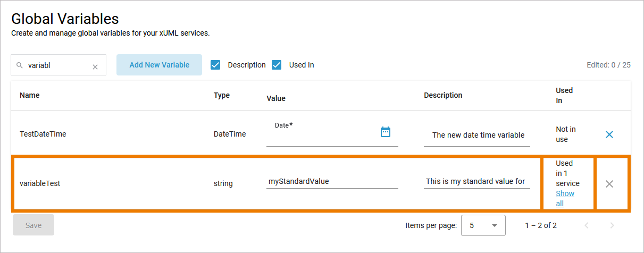Clear the search field text

pos(95,67)
